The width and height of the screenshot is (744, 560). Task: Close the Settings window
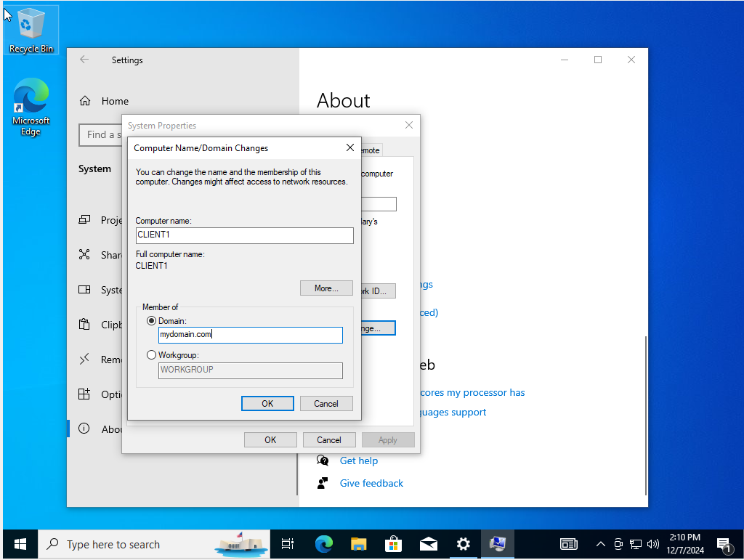click(x=631, y=60)
